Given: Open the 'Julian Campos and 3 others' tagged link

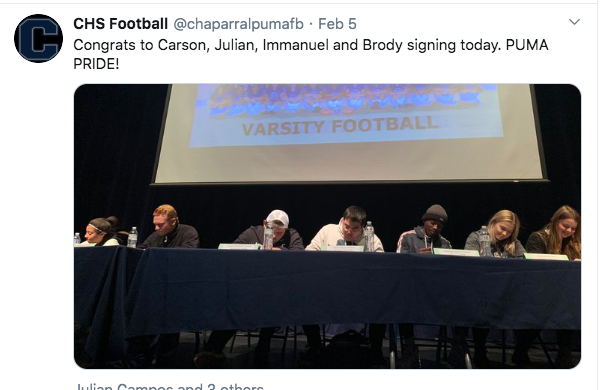Looking at the screenshot, I should click(169, 386).
